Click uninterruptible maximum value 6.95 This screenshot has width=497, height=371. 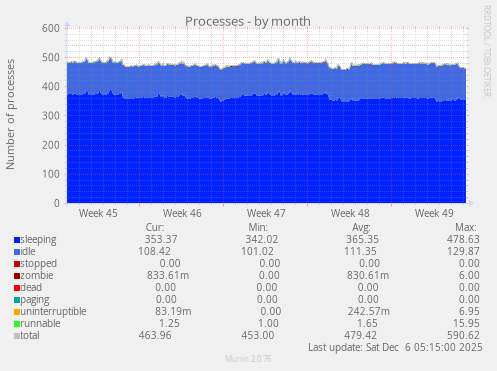tap(469, 311)
